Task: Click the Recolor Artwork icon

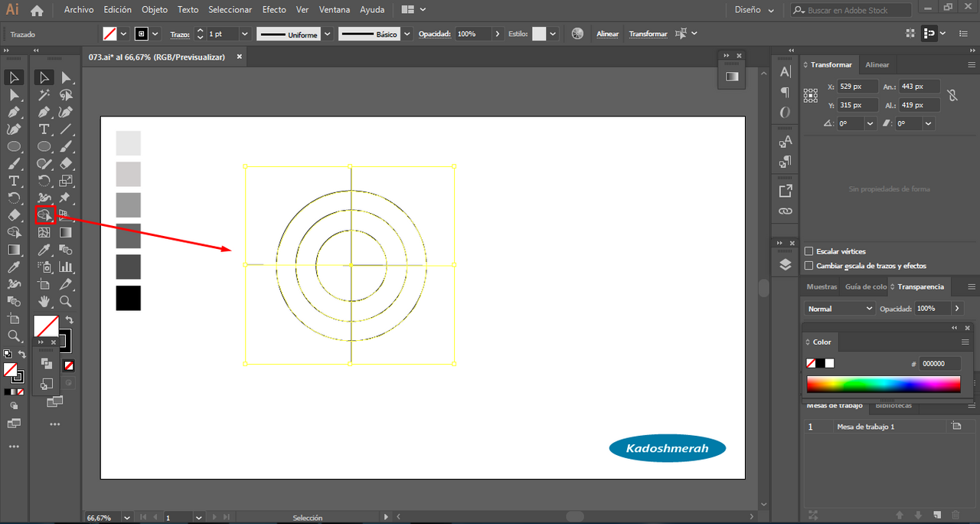Action: (577, 34)
